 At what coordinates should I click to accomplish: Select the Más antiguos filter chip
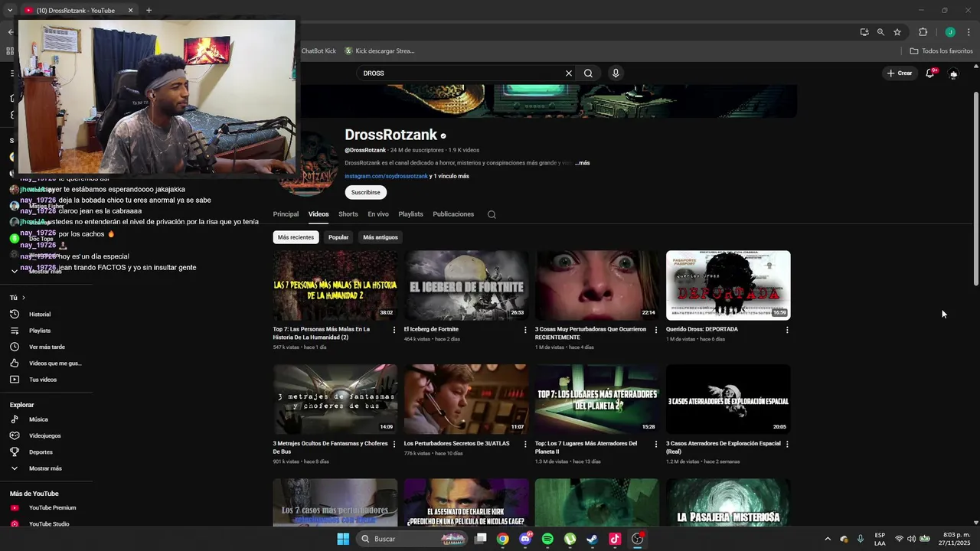click(381, 237)
